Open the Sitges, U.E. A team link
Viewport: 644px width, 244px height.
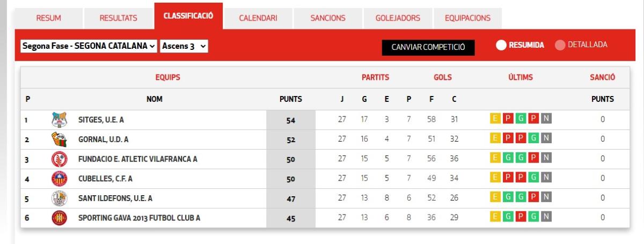point(101,120)
